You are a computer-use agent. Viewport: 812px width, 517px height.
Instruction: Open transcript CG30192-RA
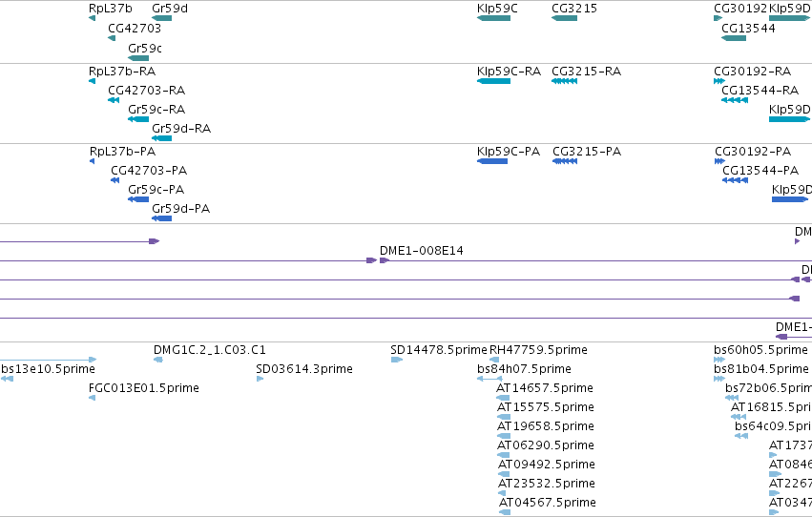[719, 81]
